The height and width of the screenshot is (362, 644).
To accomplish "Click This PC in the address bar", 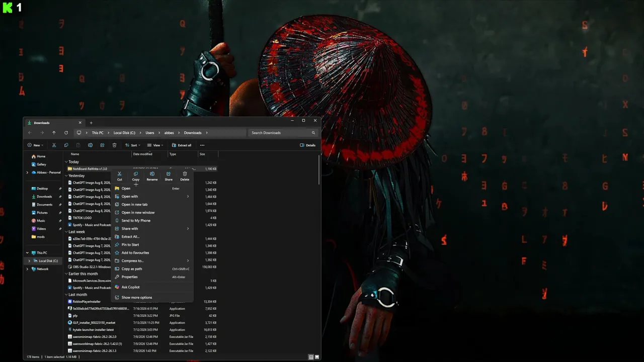I will point(98,133).
